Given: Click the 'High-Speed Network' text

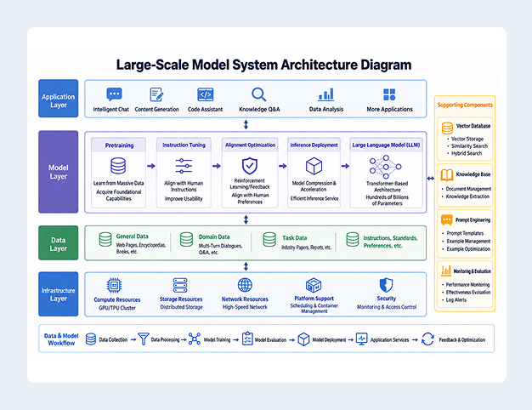Looking at the screenshot, I should click(x=245, y=307).
